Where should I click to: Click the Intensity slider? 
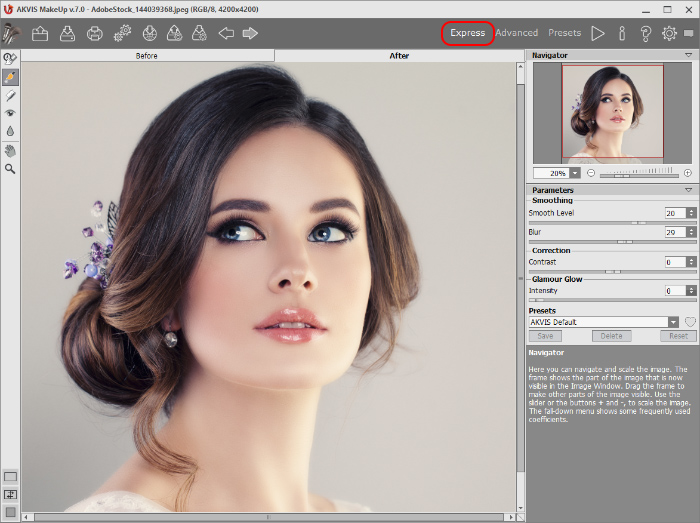pyautogui.click(x=612, y=300)
